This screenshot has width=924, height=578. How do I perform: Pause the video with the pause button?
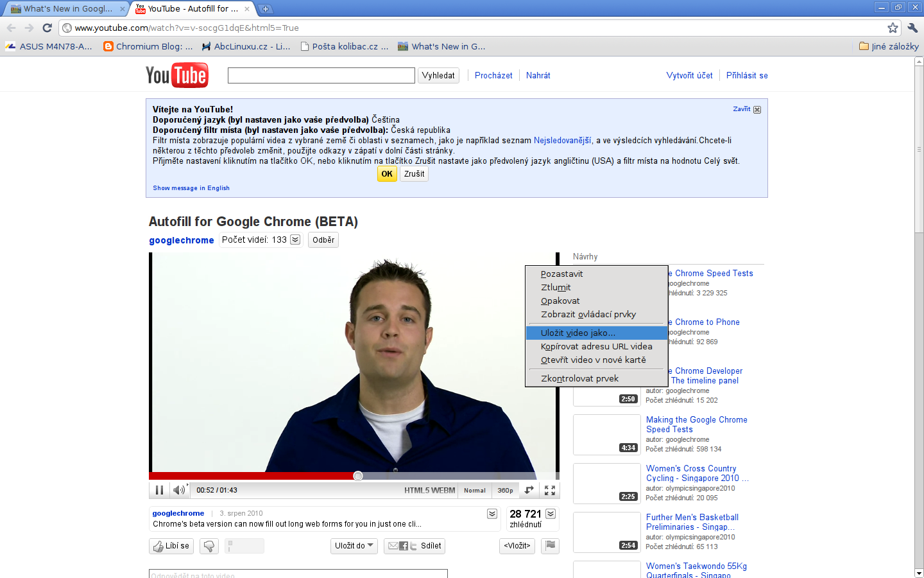point(159,490)
